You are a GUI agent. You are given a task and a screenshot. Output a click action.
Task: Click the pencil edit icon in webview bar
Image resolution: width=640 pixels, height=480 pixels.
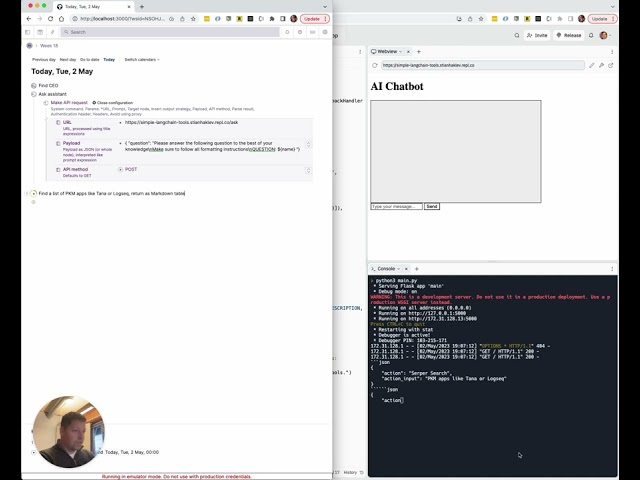pyautogui.click(x=591, y=65)
